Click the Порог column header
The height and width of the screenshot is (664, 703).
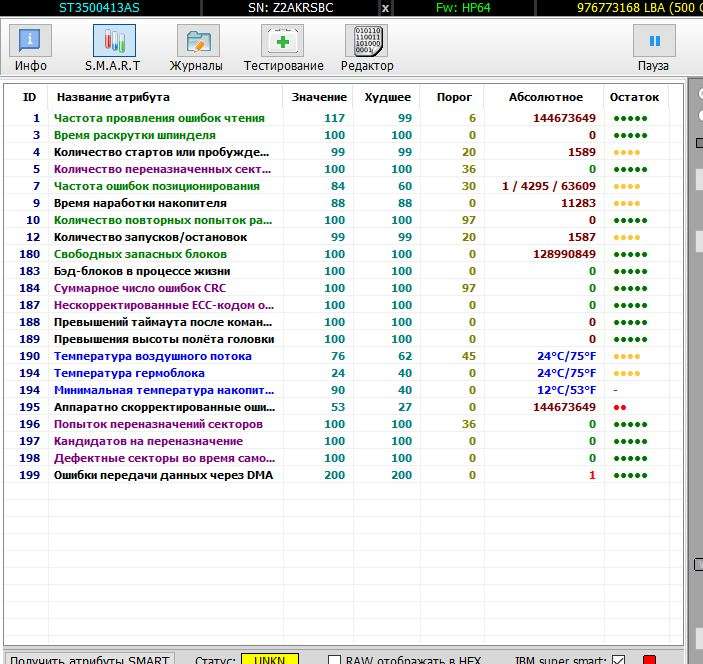click(x=454, y=97)
